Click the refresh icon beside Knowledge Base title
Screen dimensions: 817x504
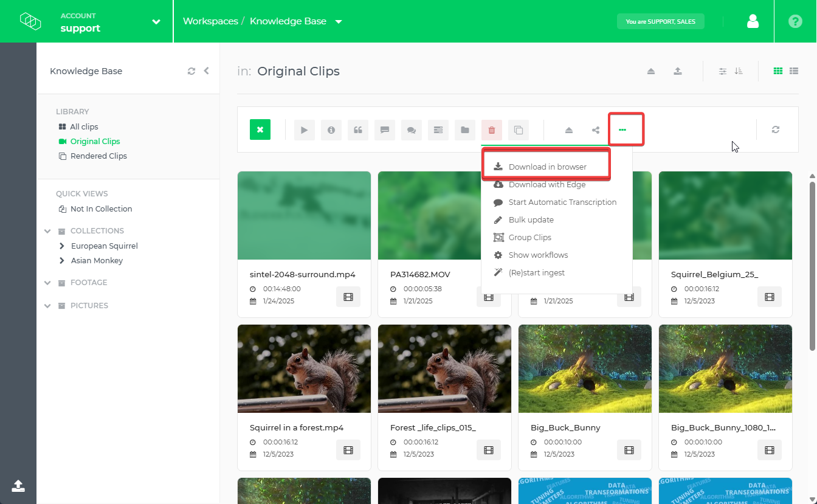[x=191, y=71]
